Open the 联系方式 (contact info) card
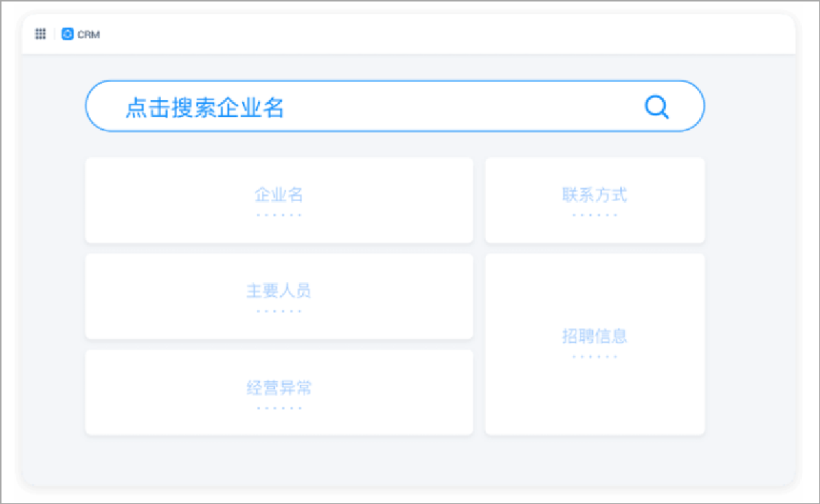820x504 pixels. (594, 200)
